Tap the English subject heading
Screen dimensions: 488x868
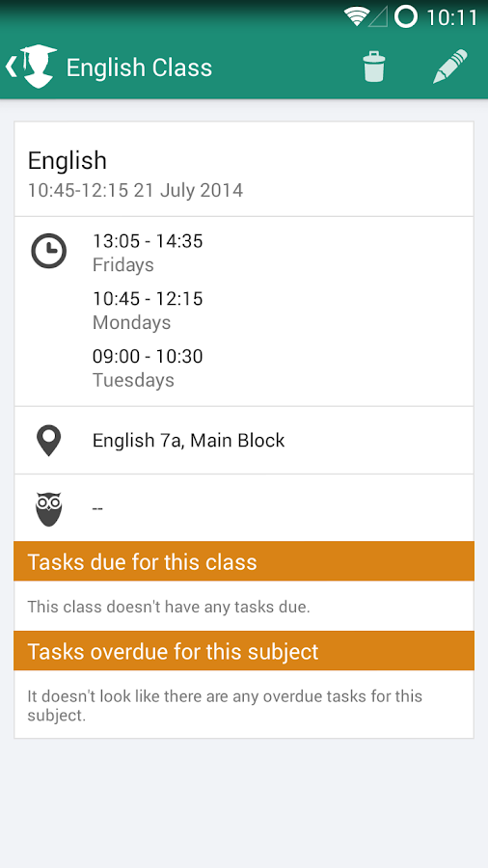68,161
